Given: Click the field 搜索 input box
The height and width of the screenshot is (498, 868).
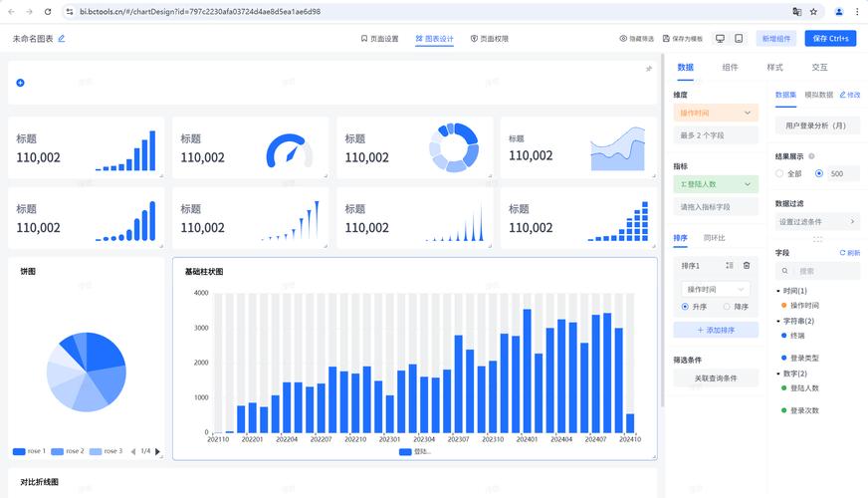Looking at the screenshot, I should coord(817,271).
